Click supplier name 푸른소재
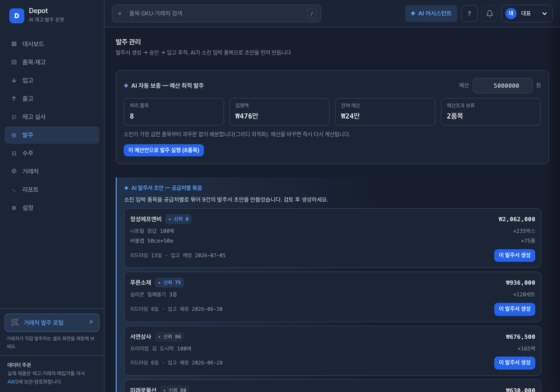This screenshot has width=560, height=392. pyautogui.click(x=141, y=282)
